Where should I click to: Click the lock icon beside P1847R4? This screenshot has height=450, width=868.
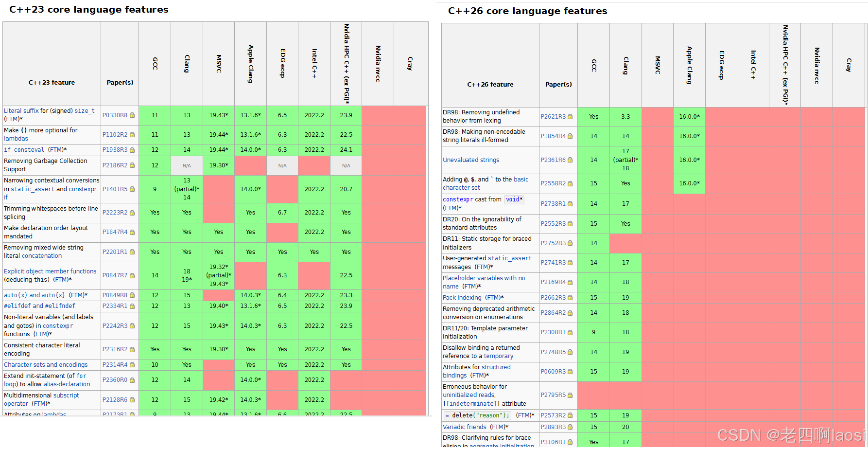pos(132,233)
